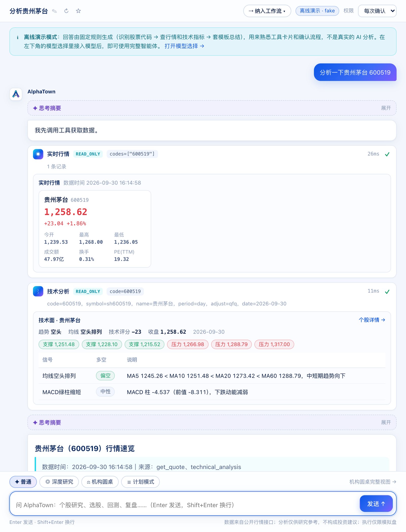This screenshot has width=406, height=532.
Task: Click the user message 分析一下贵州茅台 600519
Action: pyautogui.click(x=355, y=72)
